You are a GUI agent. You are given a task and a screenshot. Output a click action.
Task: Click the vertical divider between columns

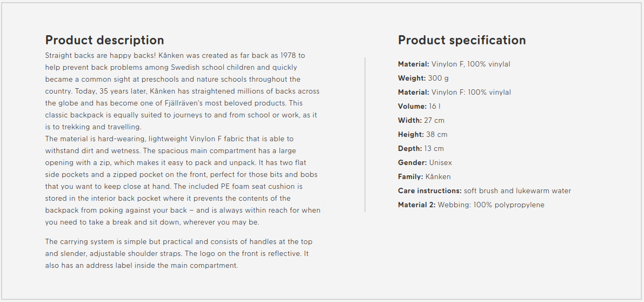click(364, 135)
